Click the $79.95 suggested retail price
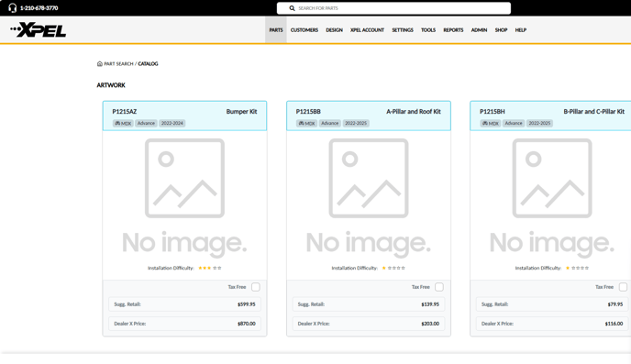The width and height of the screenshot is (631, 364). (615, 304)
